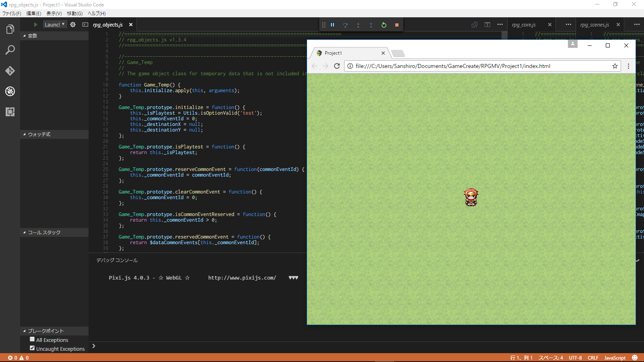Click the red-haired character sprite in game
Viewport: 644px width, 362px height.
tap(471, 197)
